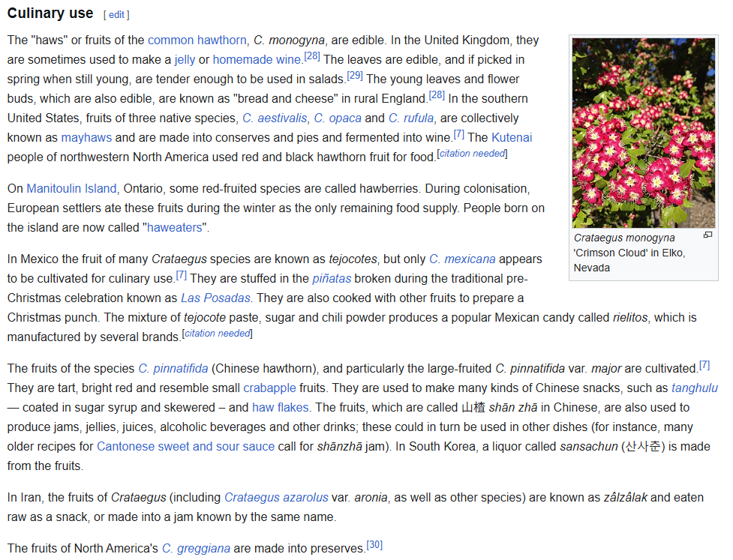733x560 pixels.
Task: Open the C. rufula species link
Action: click(411, 118)
